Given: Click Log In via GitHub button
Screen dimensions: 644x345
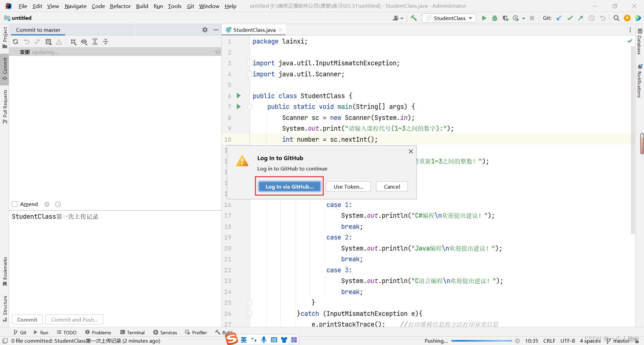Looking at the screenshot, I should coord(289,187).
